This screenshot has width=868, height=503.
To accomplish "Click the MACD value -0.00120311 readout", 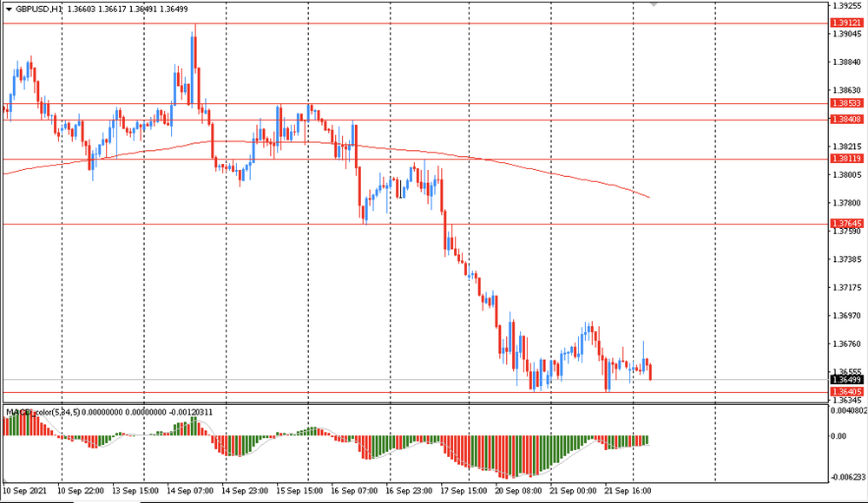I will coord(190,412).
